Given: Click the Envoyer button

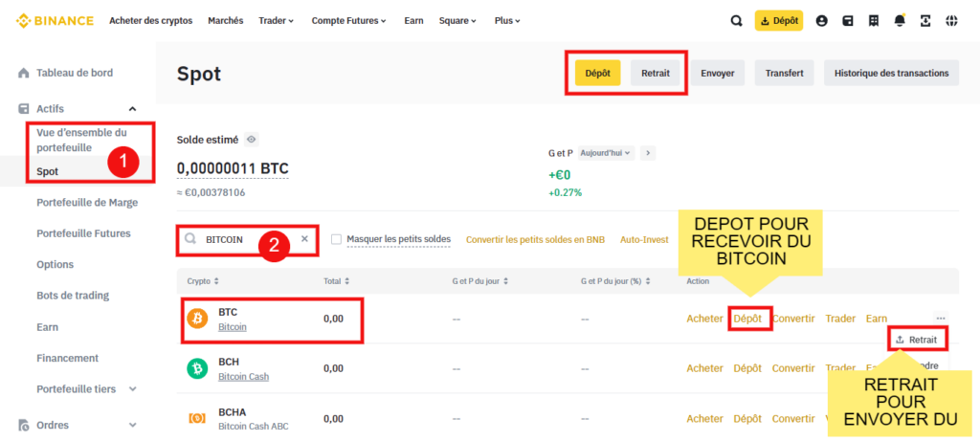Looking at the screenshot, I should click(718, 73).
